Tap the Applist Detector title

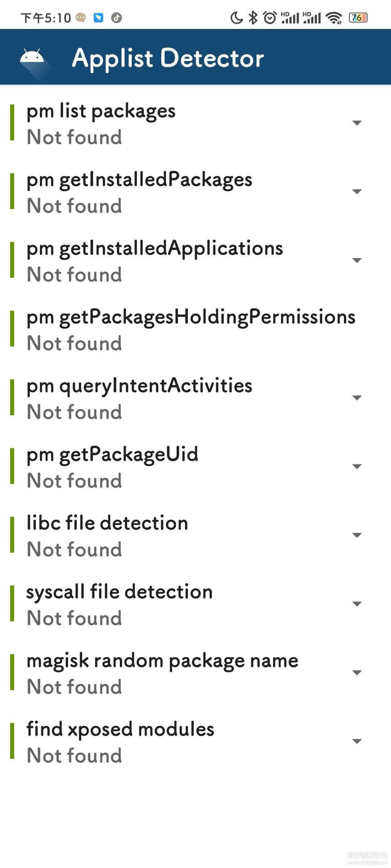(168, 58)
